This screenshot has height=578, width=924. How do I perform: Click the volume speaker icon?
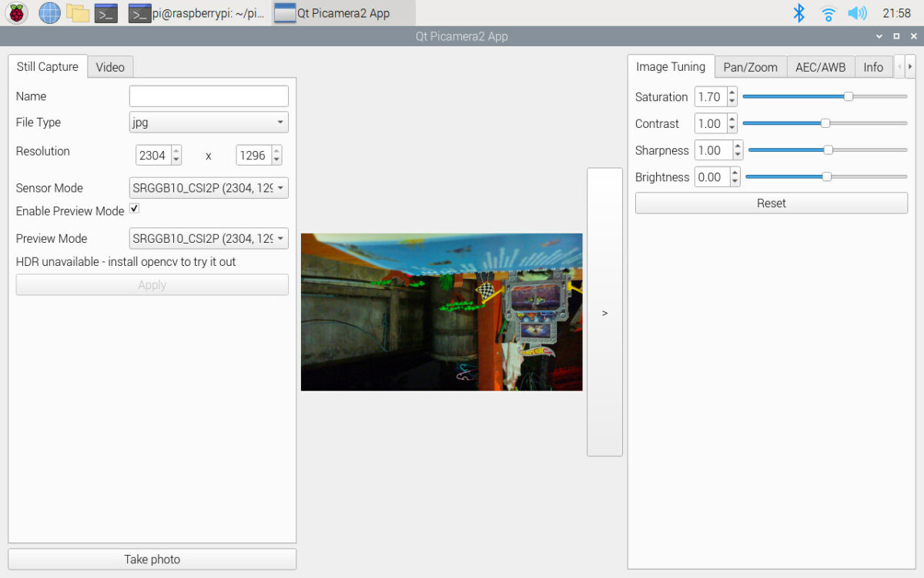pyautogui.click(x=856, y=12)
